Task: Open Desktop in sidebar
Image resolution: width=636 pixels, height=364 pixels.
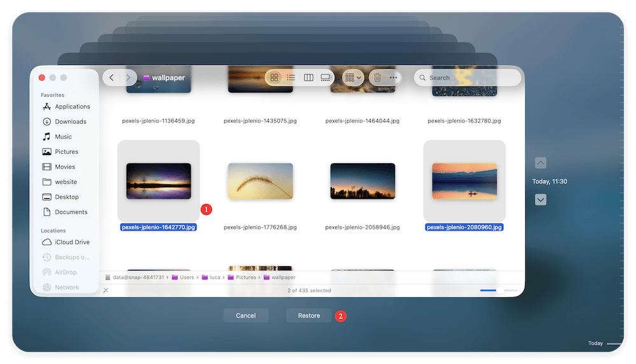Action: [x=61, y=197]
